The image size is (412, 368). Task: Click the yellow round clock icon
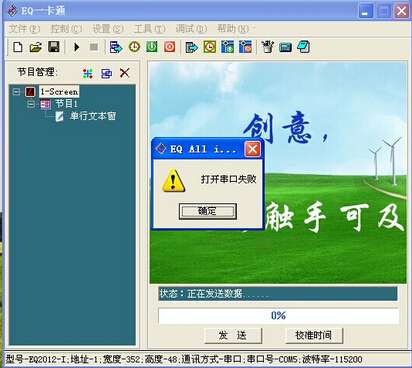pyautogui.click(x=134, y=47)
